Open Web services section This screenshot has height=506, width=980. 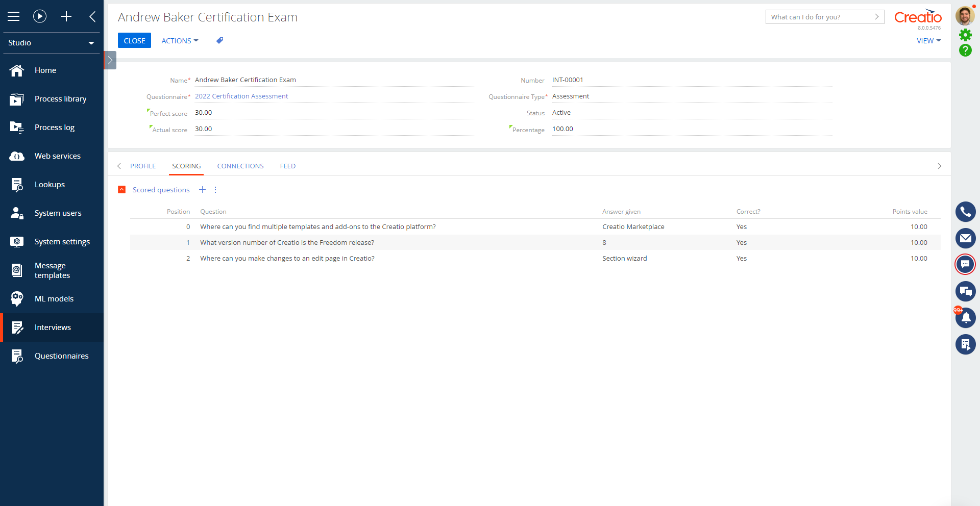pos(52,156)
